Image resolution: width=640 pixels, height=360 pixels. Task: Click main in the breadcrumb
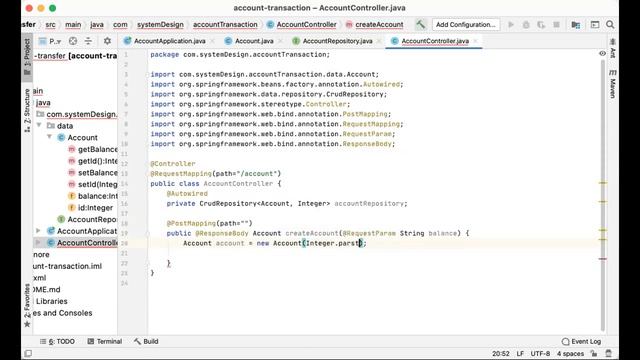tap(73, 24)
